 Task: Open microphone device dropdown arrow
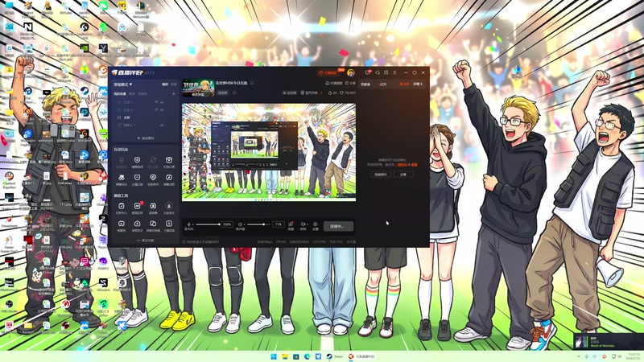(x=192, y=224)
